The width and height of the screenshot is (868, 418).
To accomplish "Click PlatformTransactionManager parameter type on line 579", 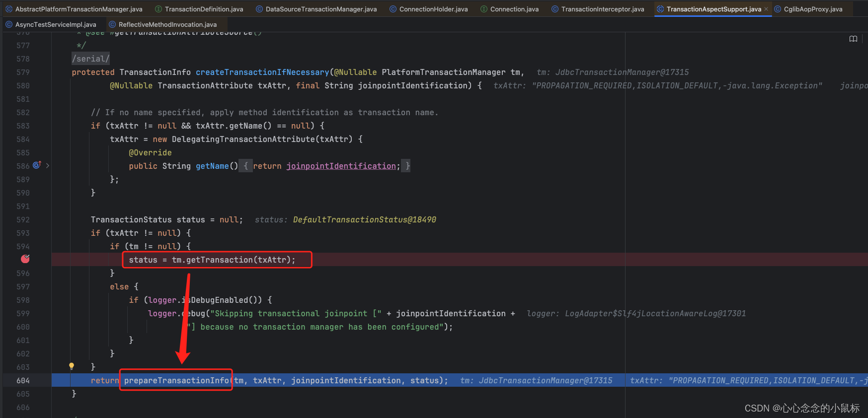I will pos(443,72).
